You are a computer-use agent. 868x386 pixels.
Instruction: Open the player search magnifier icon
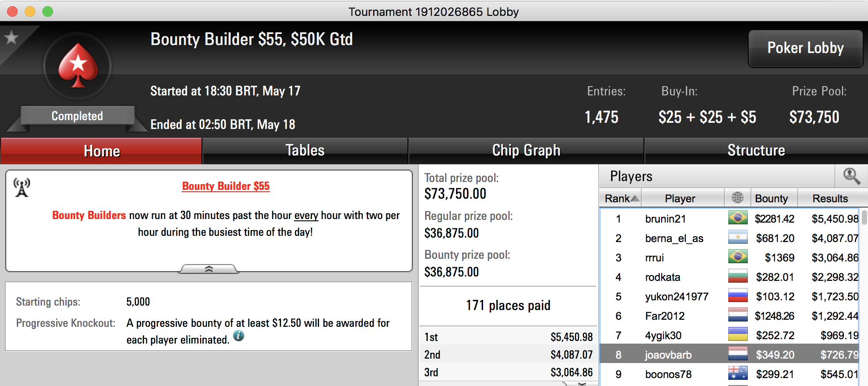pos(851,176)
